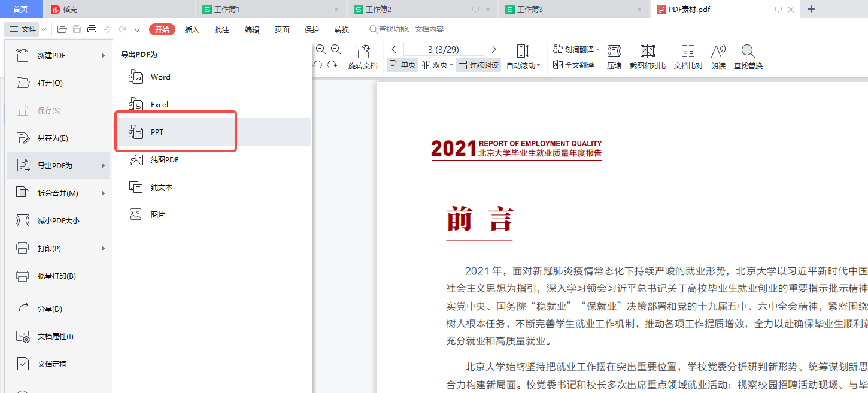Switch to Double Page (双页) view
Screen dimensions: 868x393
point(435,65)
